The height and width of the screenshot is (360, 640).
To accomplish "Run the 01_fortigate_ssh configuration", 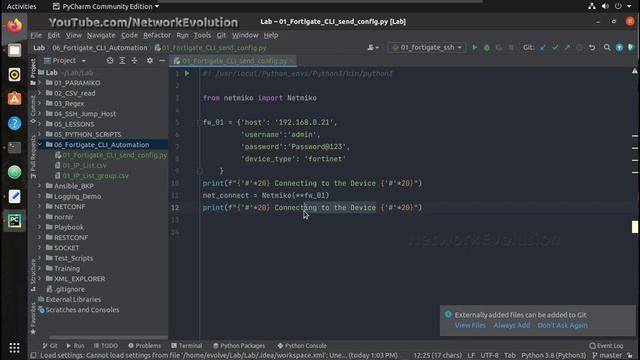I will click(474, 48).
